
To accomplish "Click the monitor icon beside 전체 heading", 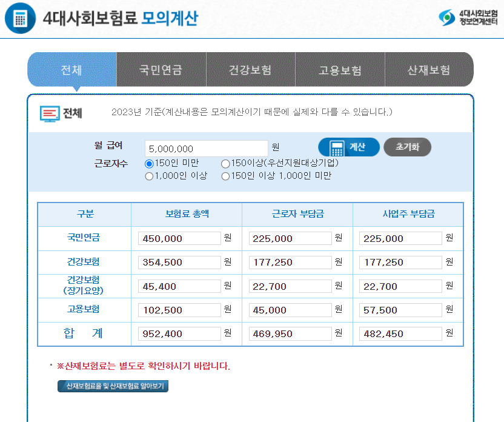I will click(x=50, y=114).
